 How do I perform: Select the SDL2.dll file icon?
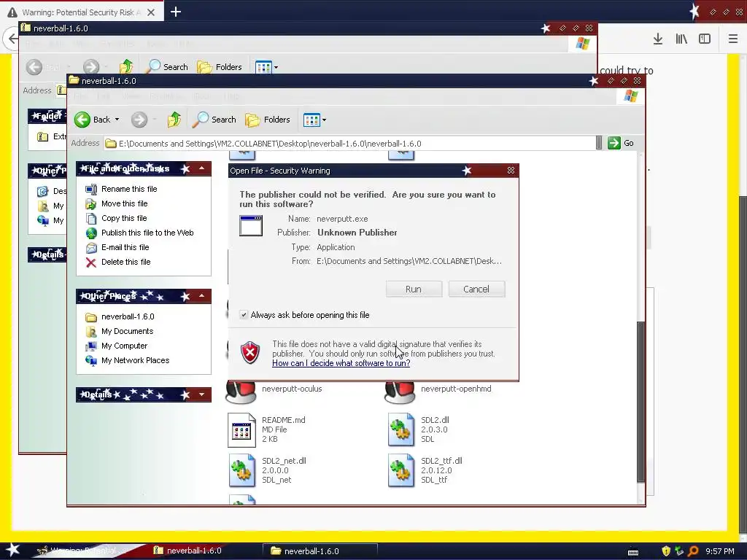401,430
